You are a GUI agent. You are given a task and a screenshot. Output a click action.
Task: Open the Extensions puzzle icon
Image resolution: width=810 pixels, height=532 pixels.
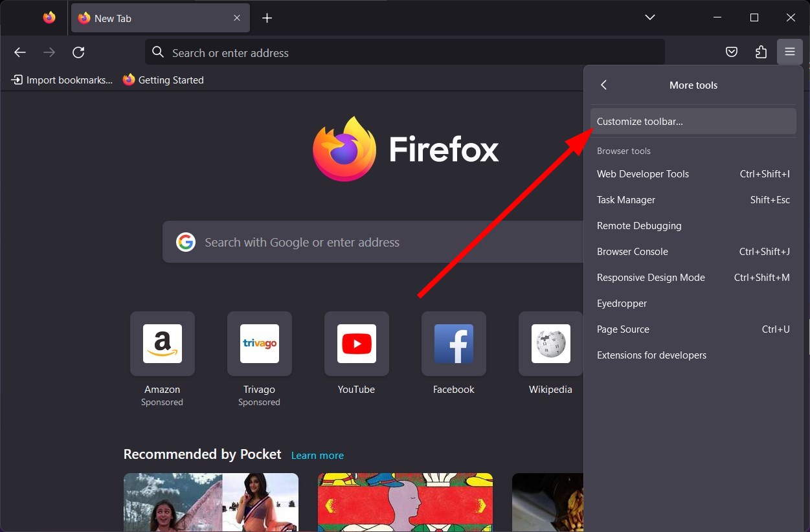tap(761, 52)
